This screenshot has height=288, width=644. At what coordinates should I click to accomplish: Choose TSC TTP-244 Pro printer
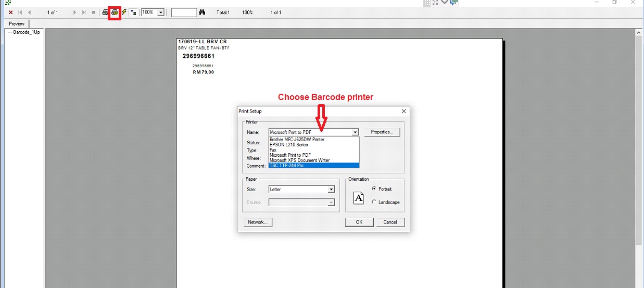click(313, 166)
